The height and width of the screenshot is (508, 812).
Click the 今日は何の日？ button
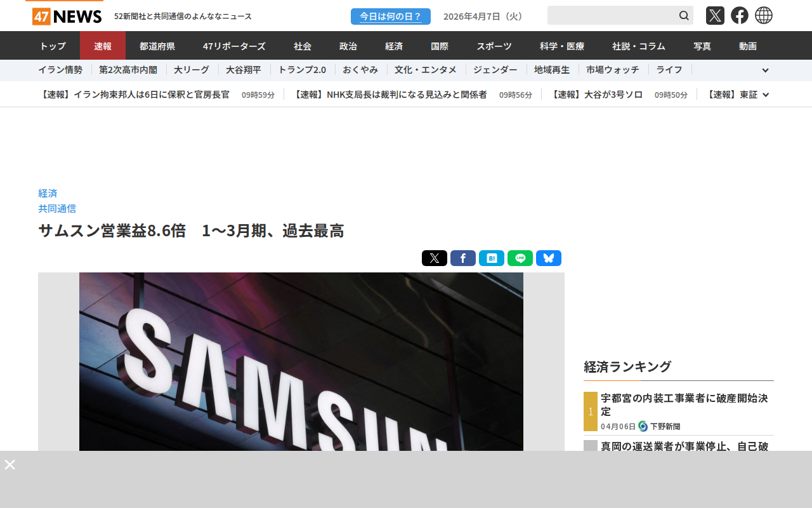point(391,17)
